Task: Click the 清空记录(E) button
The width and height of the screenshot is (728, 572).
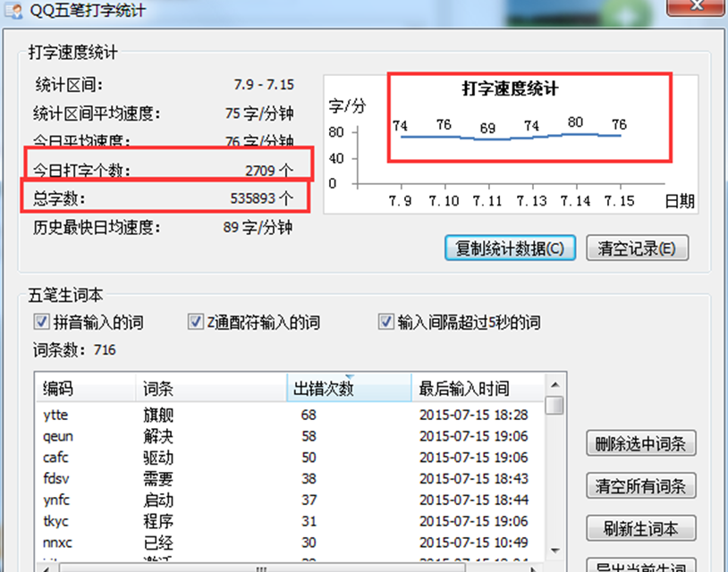Action: (x=638, y=248)
